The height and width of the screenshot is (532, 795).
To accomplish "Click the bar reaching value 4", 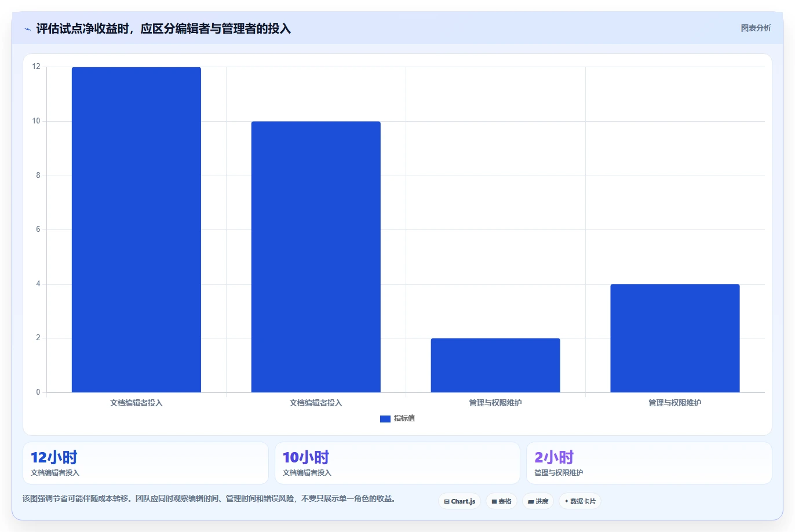I will (x=675, y=338).
